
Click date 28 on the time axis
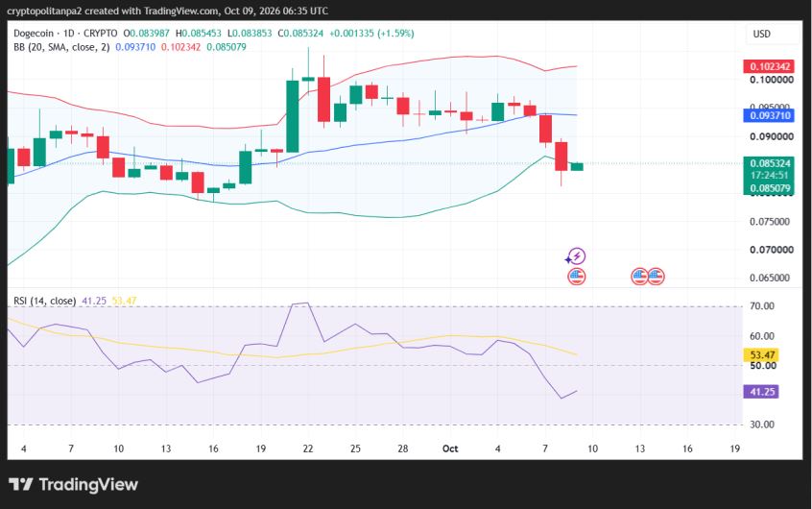pos(403,448)
